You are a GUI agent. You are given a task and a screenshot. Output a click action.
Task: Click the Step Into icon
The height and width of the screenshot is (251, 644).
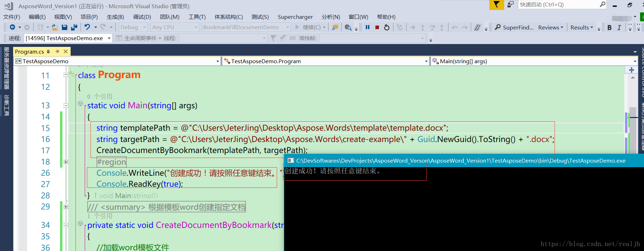coord(422,27)
